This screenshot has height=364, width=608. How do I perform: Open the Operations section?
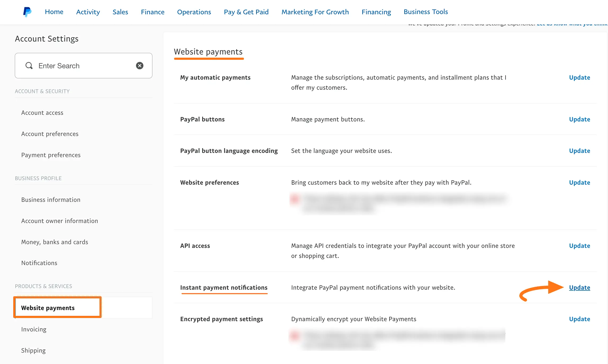pos(194,12)
